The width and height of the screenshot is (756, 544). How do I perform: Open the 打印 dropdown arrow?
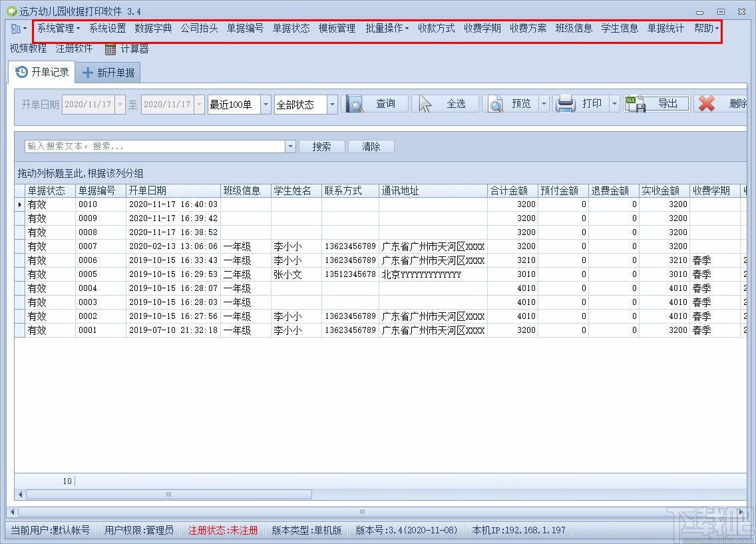pyautogui.click(x=614, y=104)
